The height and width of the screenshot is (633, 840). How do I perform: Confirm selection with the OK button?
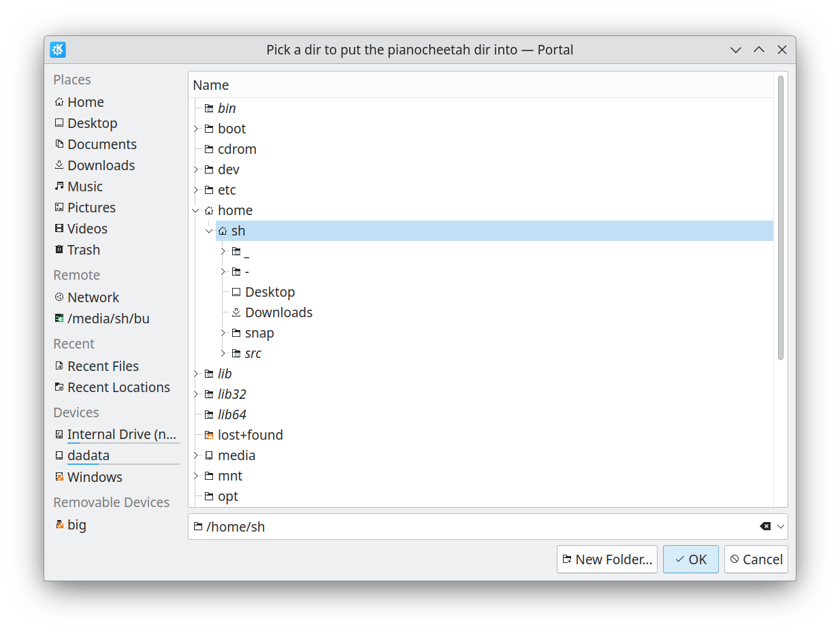pyautogui.click(x=690, y=559)
